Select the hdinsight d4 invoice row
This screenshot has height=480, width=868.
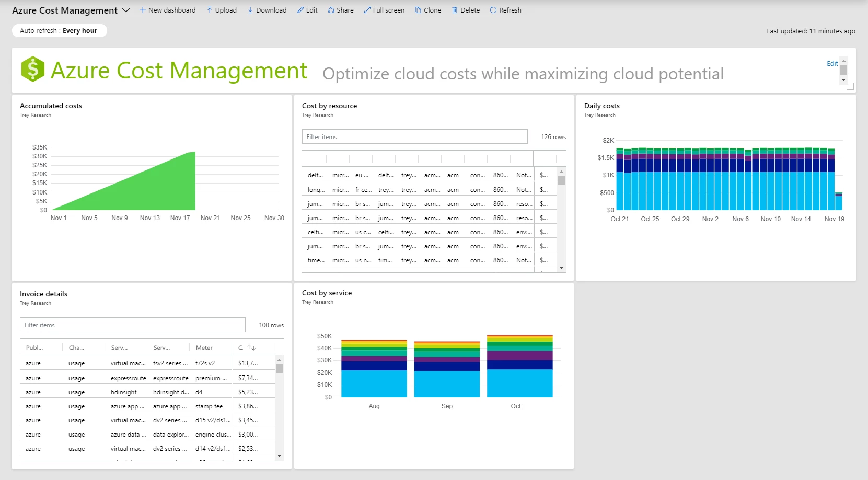coord(148,392)
